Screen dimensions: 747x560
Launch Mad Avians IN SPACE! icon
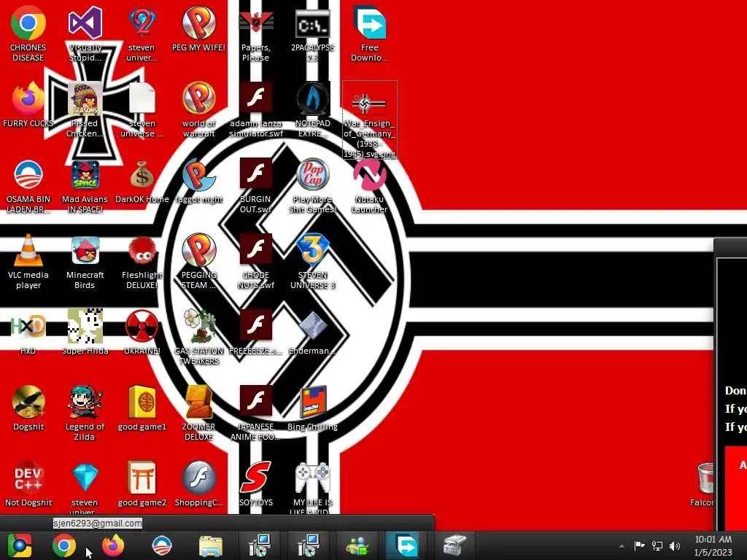85,186
